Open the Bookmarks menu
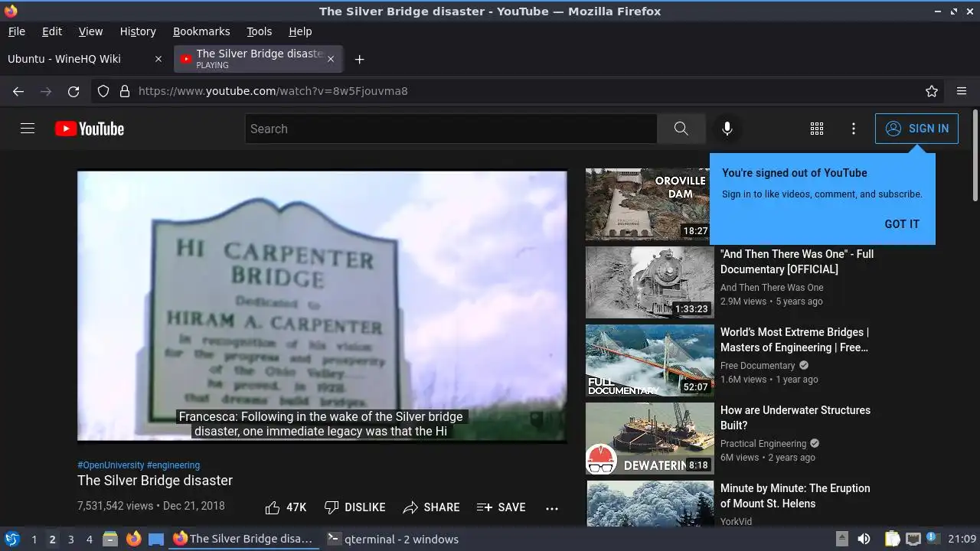This screenshot has height=551, width=980. (x=201, y=31)
